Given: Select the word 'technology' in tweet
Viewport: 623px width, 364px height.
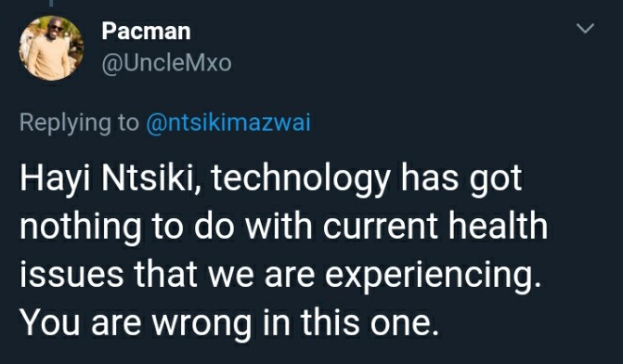Looking at the screenshot, I should coord(301,178).
